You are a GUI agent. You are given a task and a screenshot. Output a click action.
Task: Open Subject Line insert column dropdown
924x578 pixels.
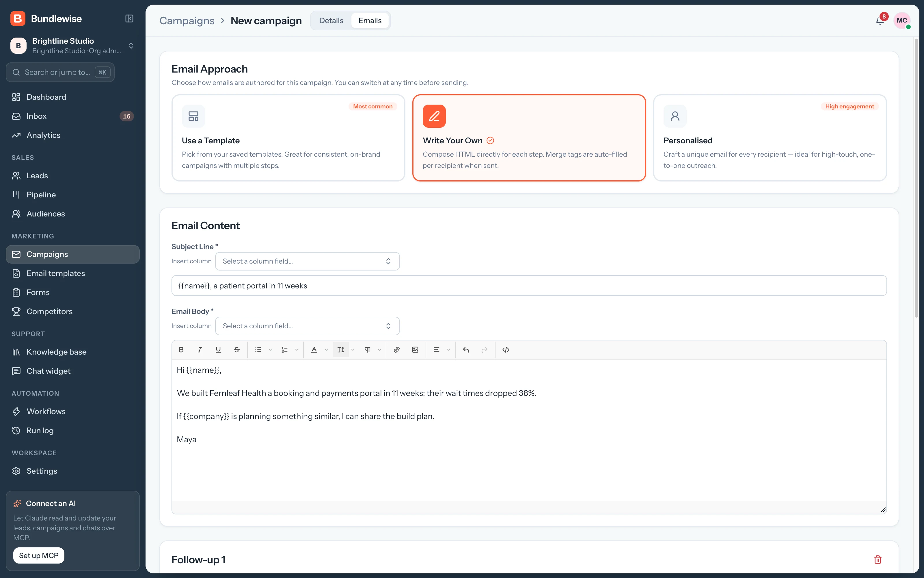click(x=307, y=261)
